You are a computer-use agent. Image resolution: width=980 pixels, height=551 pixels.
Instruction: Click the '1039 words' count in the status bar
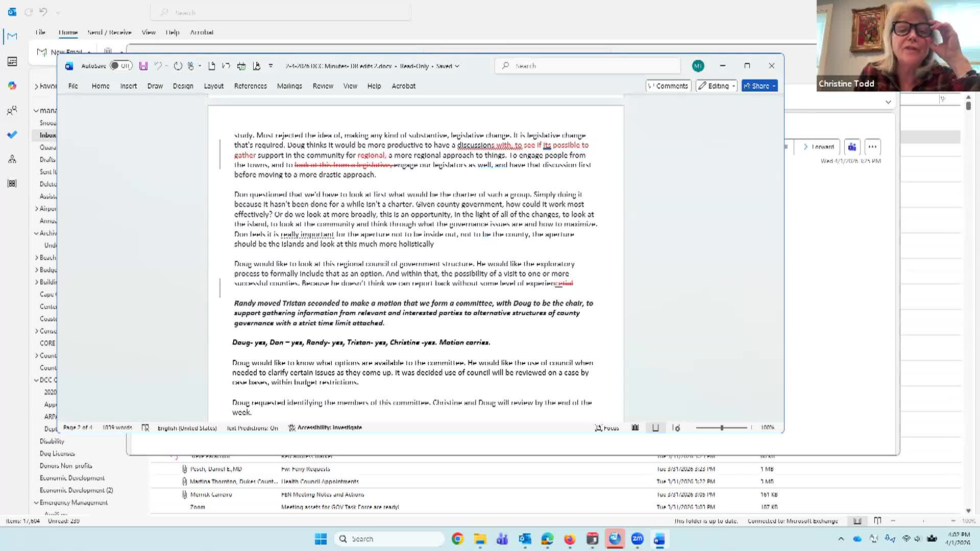pyautogui.click(x=117, y=428)
